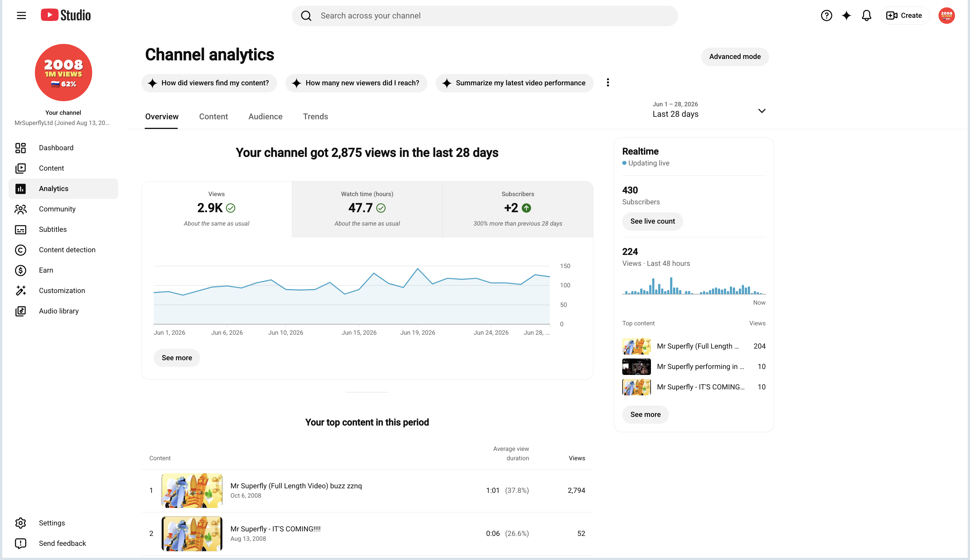Select the Watch time (hours) metric card

[x=367, y=209]
